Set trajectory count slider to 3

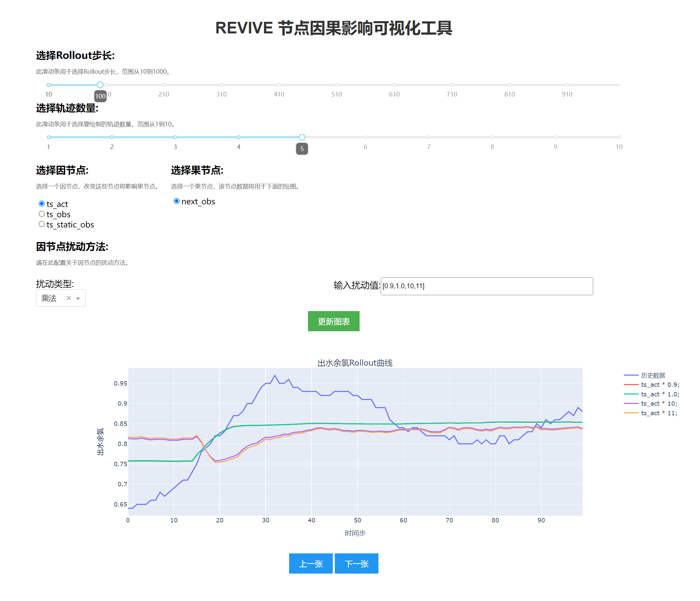(175, 137)
